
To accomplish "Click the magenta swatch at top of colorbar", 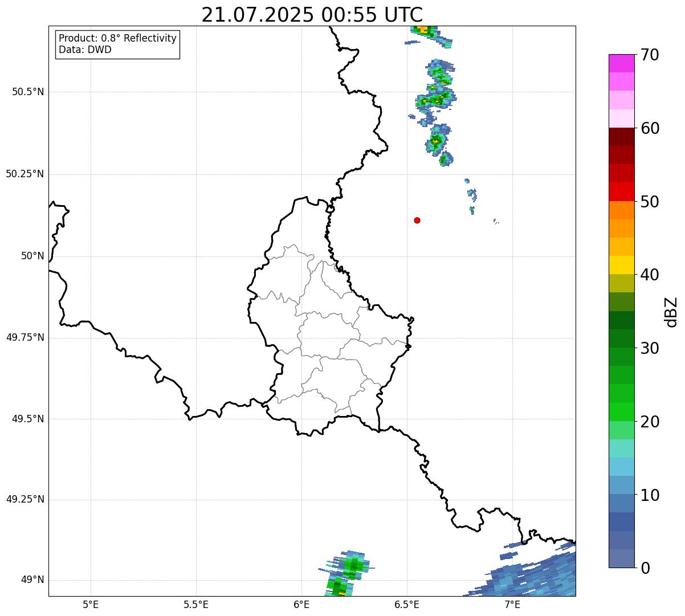I will point(621,64).
